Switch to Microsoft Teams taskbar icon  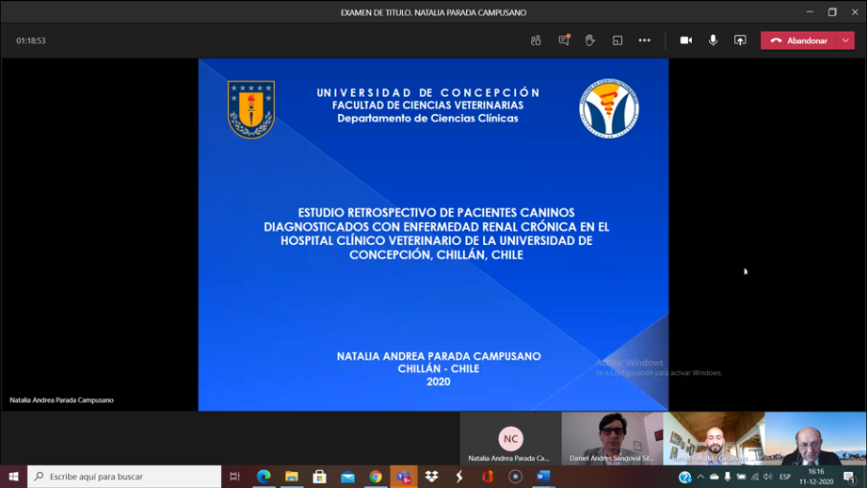pyautogui.click(x=404, y=477)
